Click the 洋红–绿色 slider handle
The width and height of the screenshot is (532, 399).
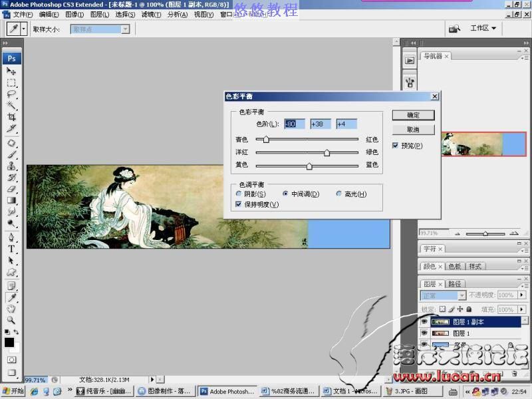327,153
